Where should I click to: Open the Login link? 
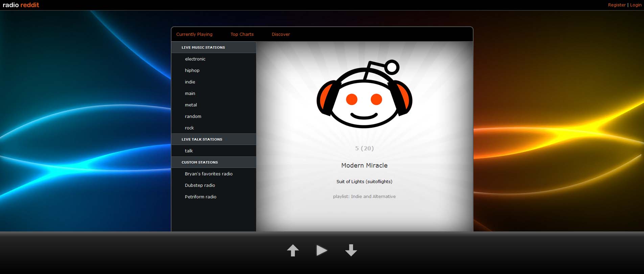(636, 5)
